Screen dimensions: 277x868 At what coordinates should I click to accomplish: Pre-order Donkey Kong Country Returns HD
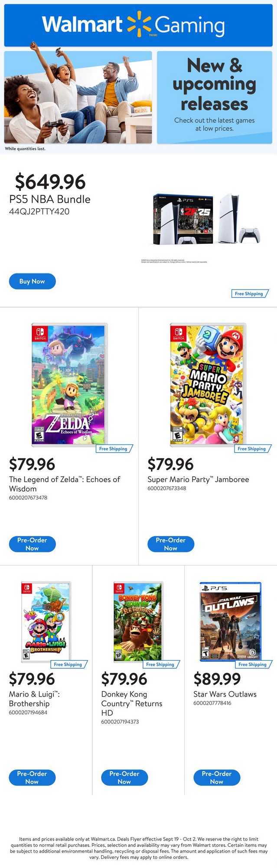124,777
